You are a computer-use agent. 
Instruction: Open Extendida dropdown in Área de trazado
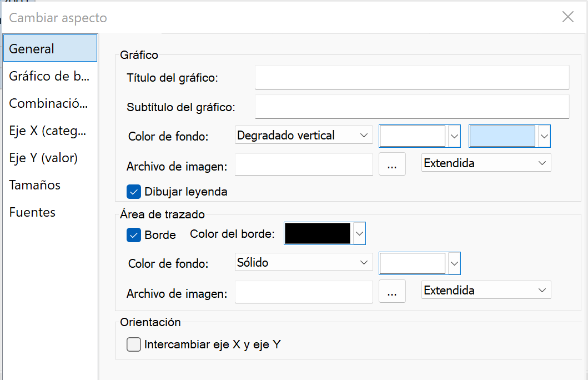point(486,291)
